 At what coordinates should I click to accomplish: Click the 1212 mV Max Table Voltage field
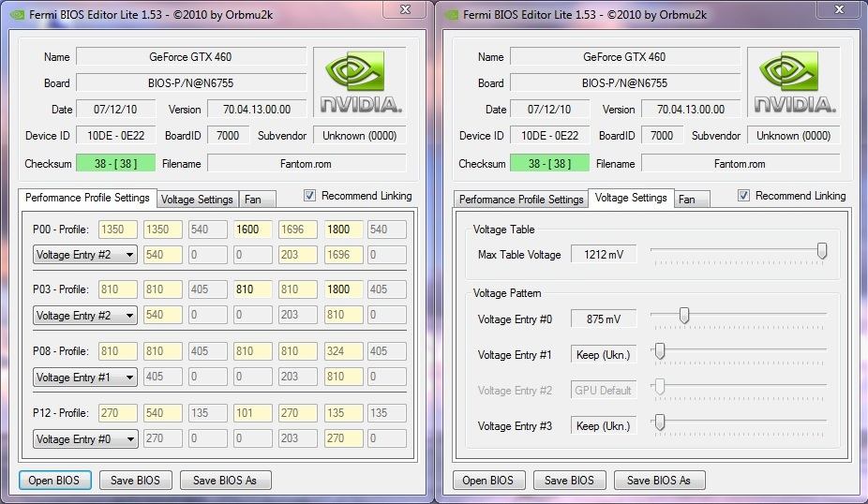click(604, 255)
